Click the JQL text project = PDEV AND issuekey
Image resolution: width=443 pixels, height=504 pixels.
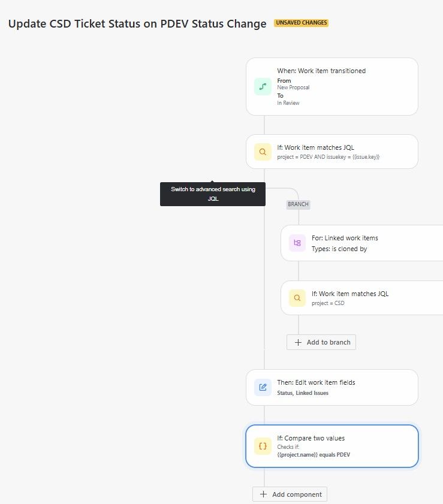click(329, 157)
